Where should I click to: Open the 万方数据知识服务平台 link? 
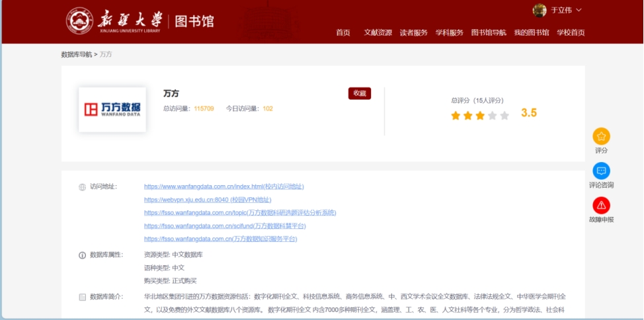point(221,239)
